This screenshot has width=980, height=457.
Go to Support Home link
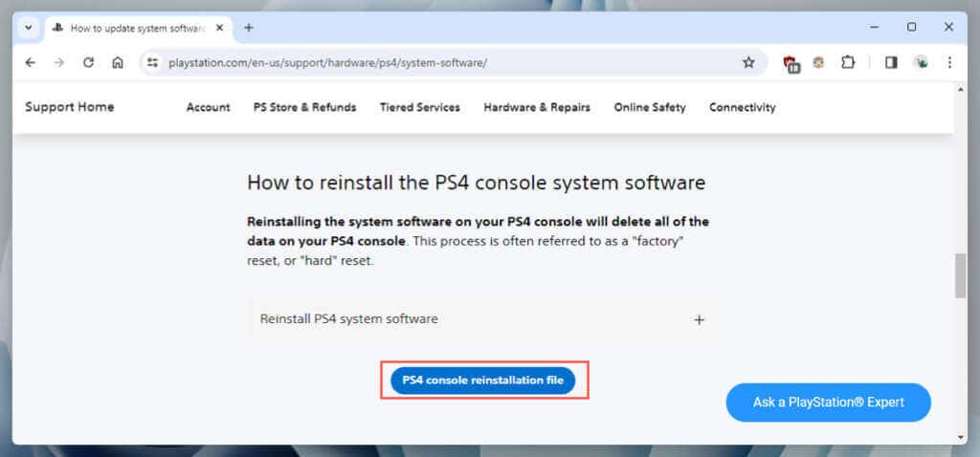(69, 107)
